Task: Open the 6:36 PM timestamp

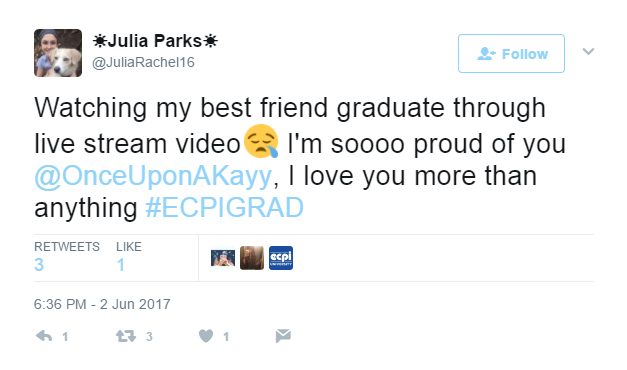Action: [102, 304]
